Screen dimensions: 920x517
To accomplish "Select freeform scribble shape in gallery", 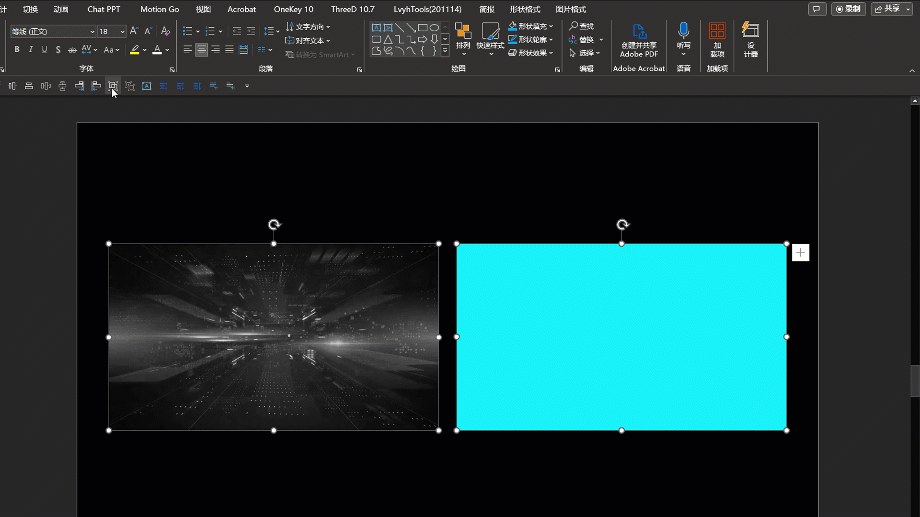I will tap(388, 51).
